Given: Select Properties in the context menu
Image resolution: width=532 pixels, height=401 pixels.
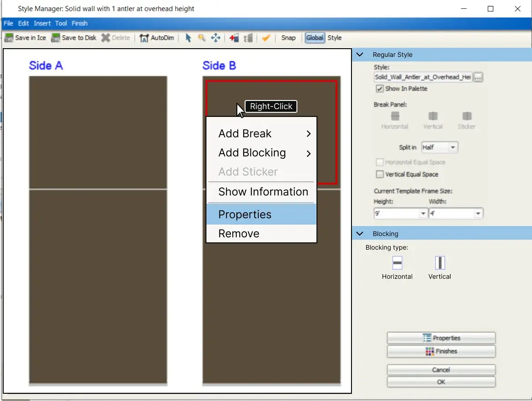Looking at the screenshot, I should tap(261, 214).
